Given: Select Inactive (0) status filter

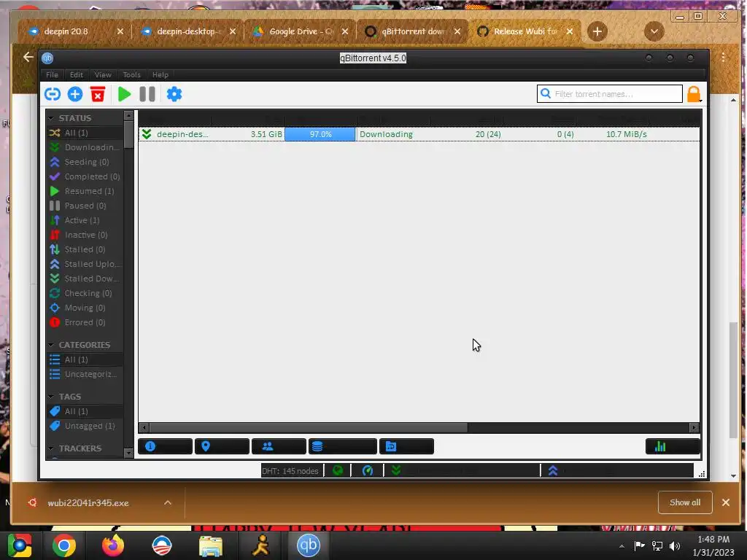Looking at the screenshot, I should (x=85, y=235).
